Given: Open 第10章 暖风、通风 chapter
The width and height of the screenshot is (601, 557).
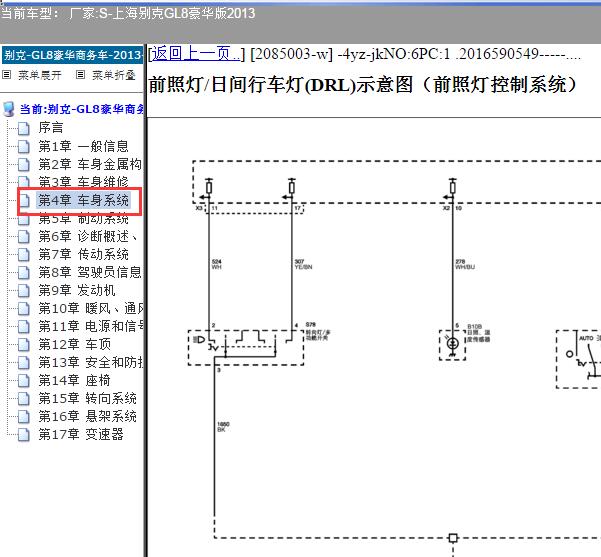Looking at the screenshot, I should (91, 308).
